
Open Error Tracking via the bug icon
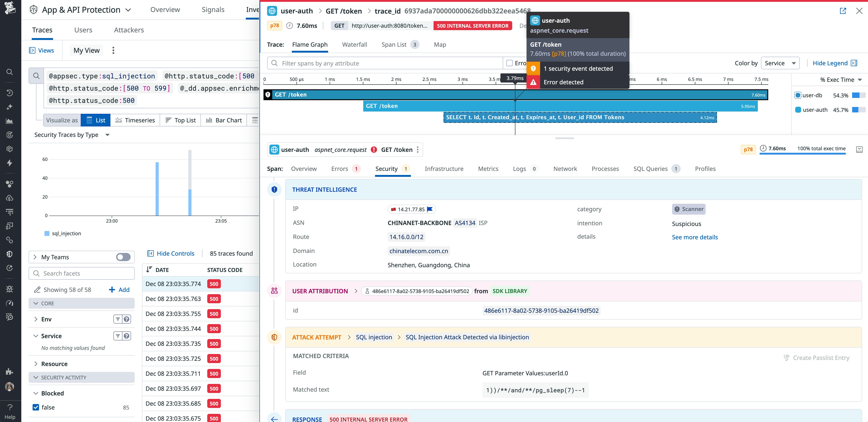click(10, 289)
